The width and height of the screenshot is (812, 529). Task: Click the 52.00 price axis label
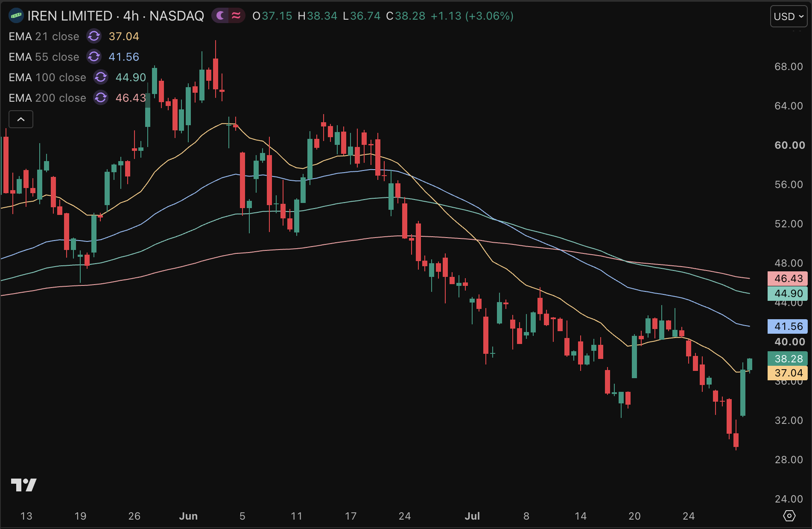789,224
